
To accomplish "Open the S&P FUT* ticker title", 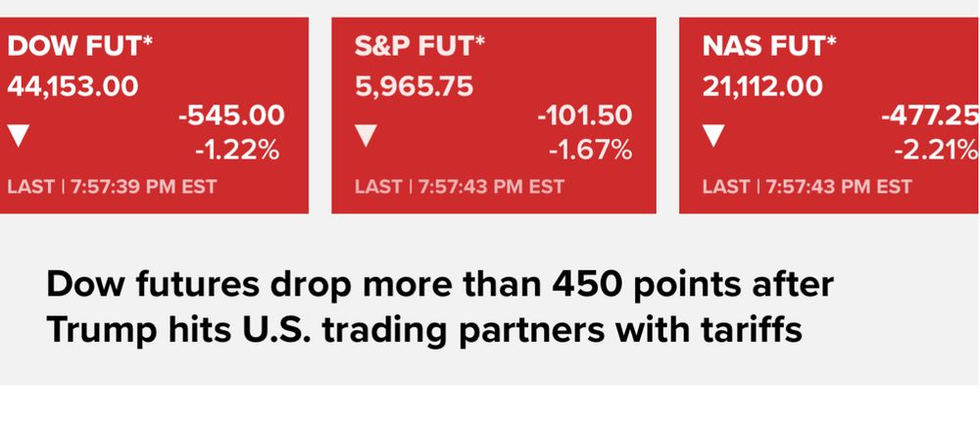I will pyautogui.click(x=420, y=45).
